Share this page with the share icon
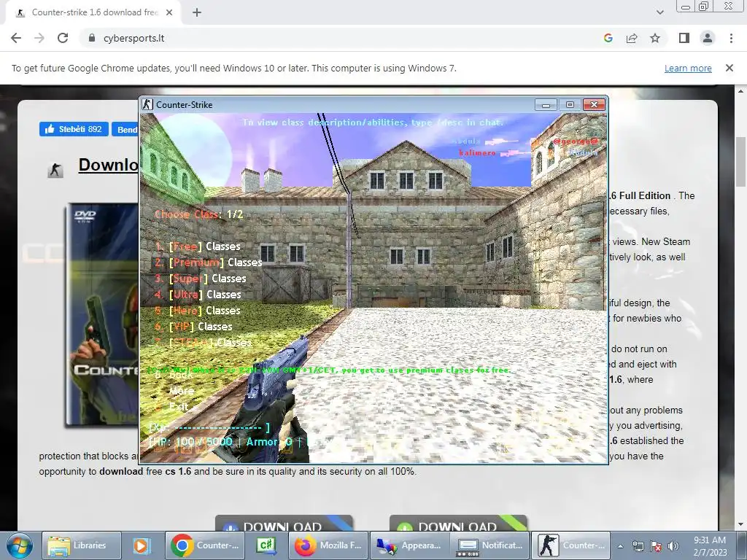Screen dimensions: 747x560 point(632,38)
